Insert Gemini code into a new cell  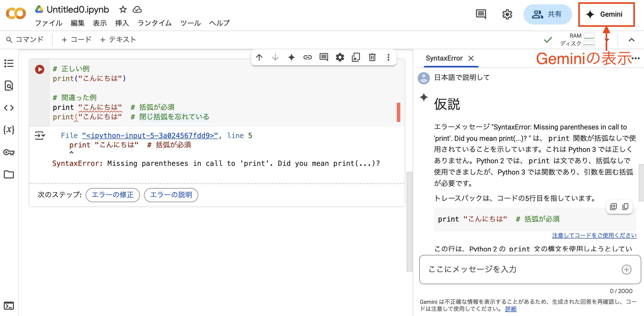pyautogui.click(x=613, y=206)
